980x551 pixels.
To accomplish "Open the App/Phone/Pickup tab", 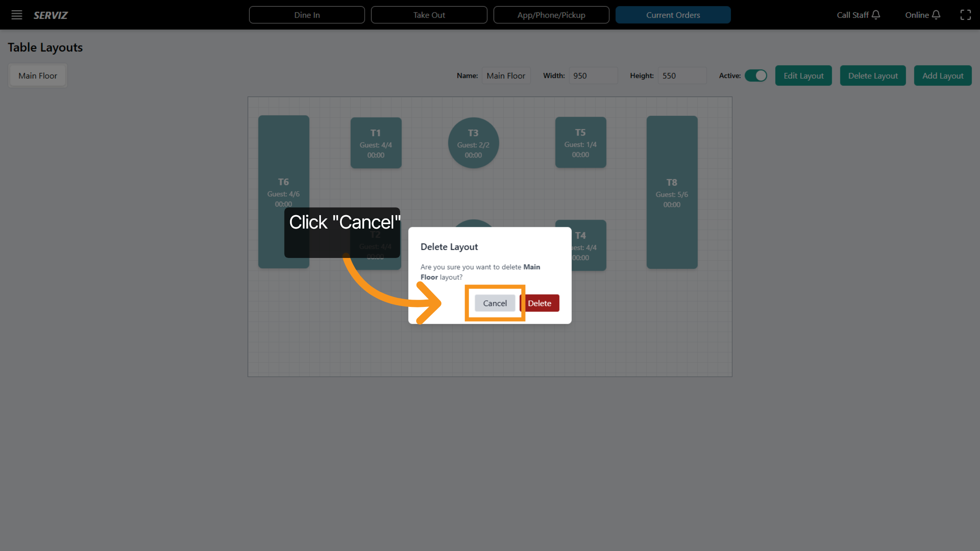I will [x=551, y=15].
